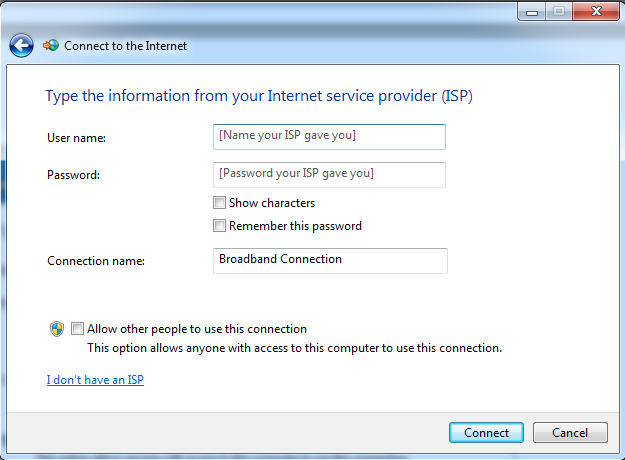Click the ISP information heading text
Screen dimensions: 625x460
click(259, 96)
